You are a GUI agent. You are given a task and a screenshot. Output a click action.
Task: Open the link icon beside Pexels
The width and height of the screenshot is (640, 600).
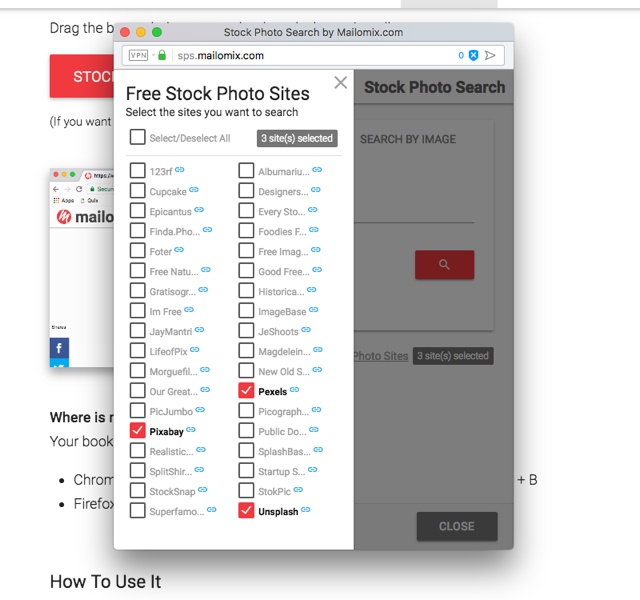tap(294, 390)
